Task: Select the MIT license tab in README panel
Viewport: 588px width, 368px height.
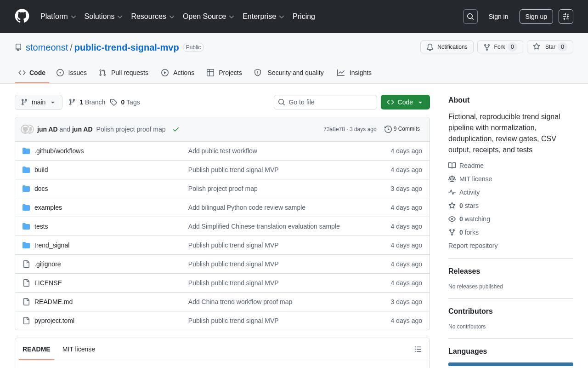Action: (79, 349)
